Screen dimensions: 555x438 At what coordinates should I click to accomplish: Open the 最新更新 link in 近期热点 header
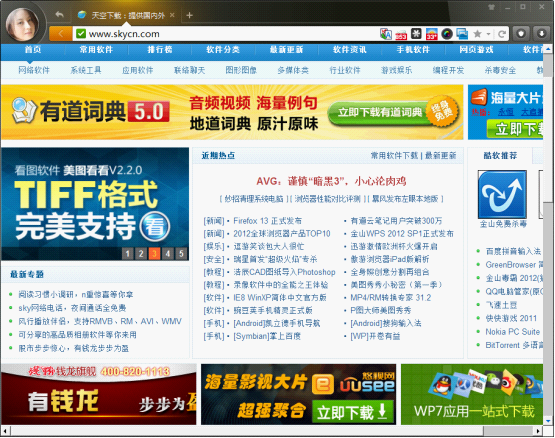click(x=441, y=155)
